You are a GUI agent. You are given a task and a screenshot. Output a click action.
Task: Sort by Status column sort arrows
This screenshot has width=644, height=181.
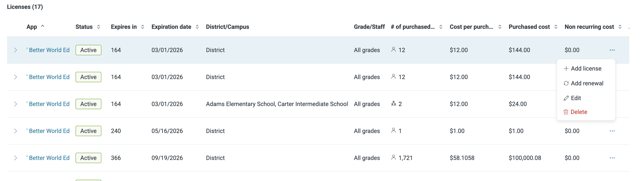coord(99,27)
